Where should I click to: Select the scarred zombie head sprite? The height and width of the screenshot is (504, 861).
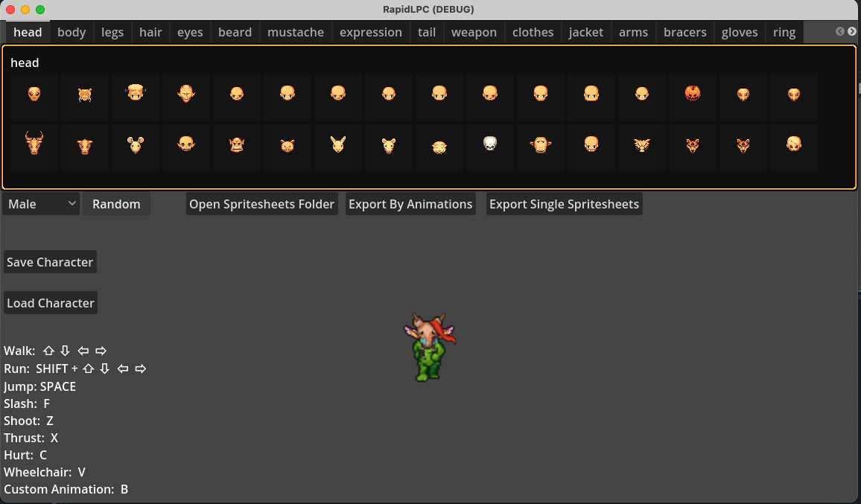(793, 145)
